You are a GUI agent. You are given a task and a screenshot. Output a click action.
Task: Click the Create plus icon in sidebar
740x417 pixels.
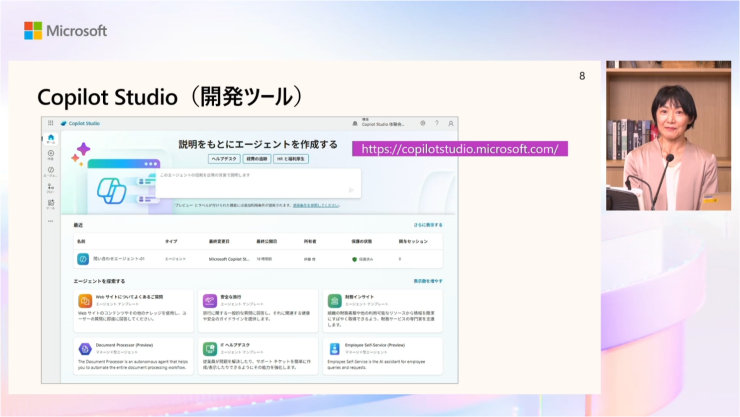tap(50, 155)
